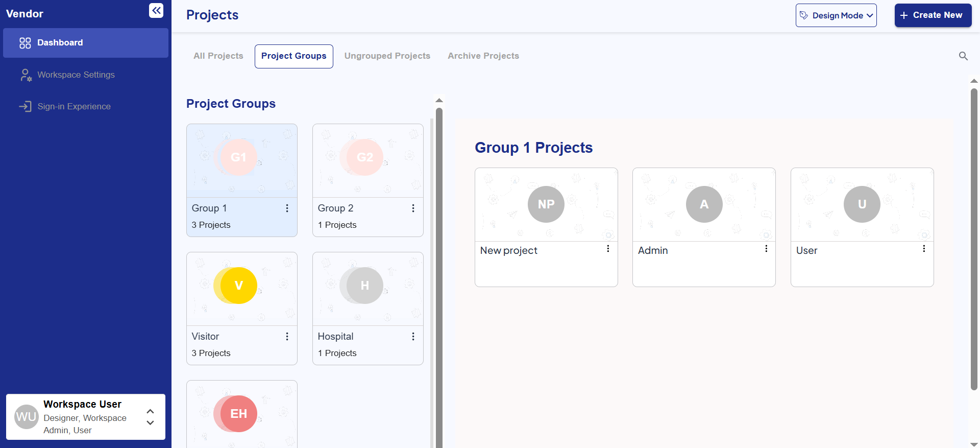Click the search magnifier icon

click(963, 56)
